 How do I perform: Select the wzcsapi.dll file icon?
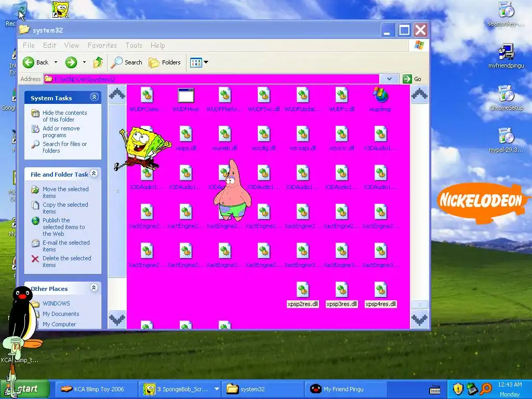pyautogui.click(x=303, y=134)
